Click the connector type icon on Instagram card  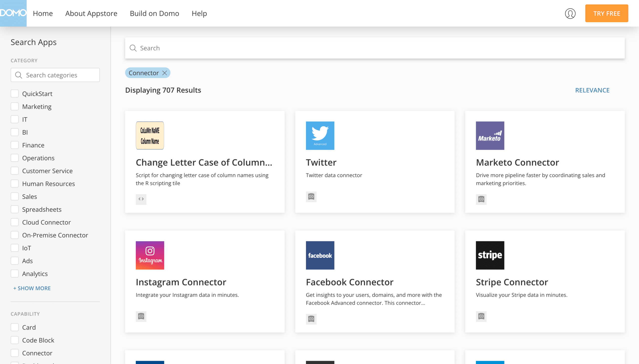141,316
